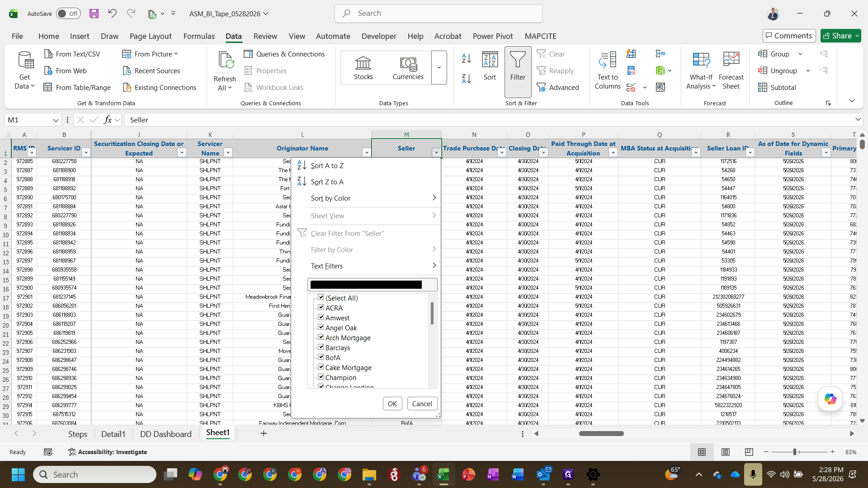Expand the formula bar chevron
868x488 pixels.
coord(858,119)
